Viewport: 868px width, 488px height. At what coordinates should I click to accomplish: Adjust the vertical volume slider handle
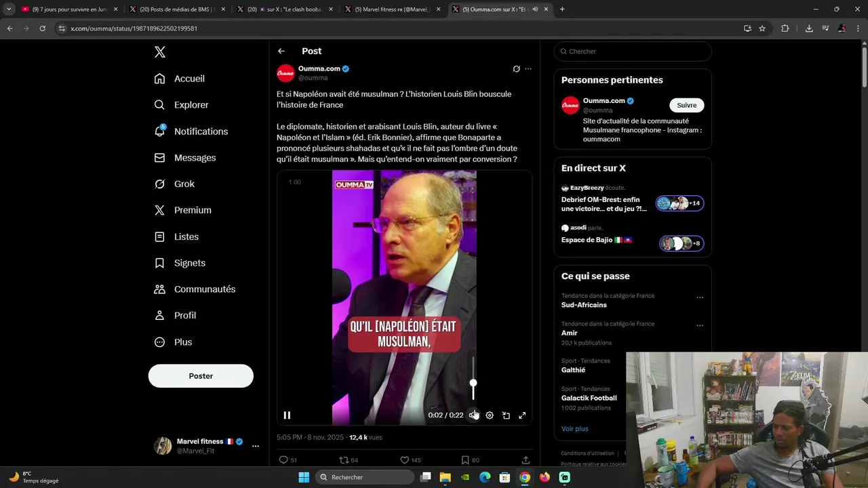pyautogui.click(x=473, y=384)
